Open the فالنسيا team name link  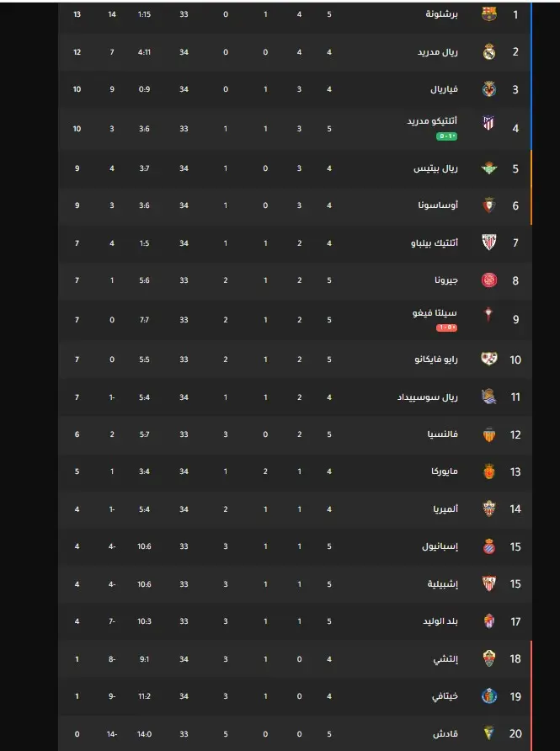click(x=443, y=434)
